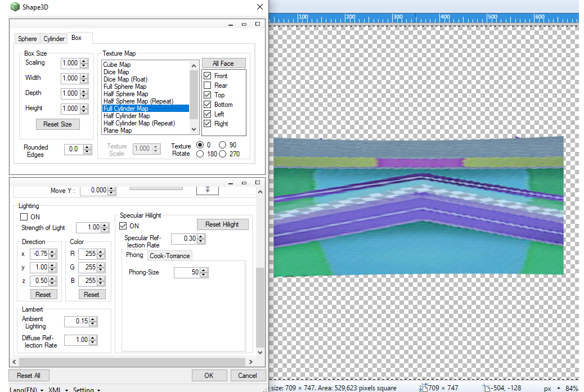Select Texture Rotate 90 radio button
Image resolution: width=584 pixels, height=392 pixels.
[223, 145]
